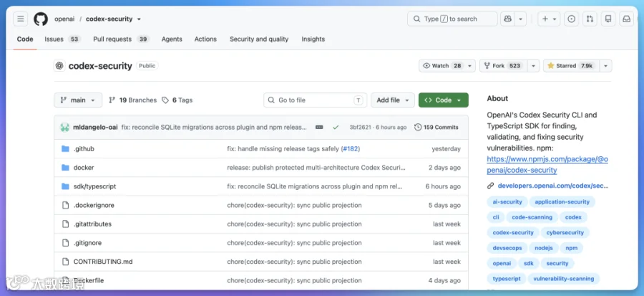Select the vulnerability-scanning topic tag

click(564, 279)
